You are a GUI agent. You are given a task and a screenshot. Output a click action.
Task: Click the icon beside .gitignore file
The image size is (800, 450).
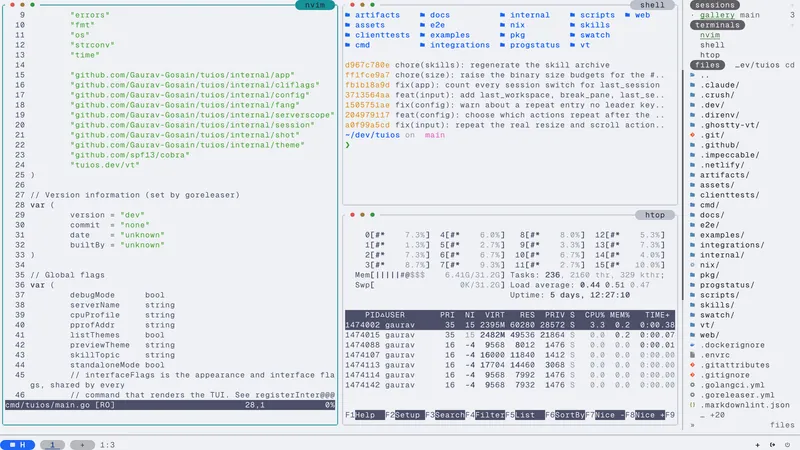tap(692, 375)
